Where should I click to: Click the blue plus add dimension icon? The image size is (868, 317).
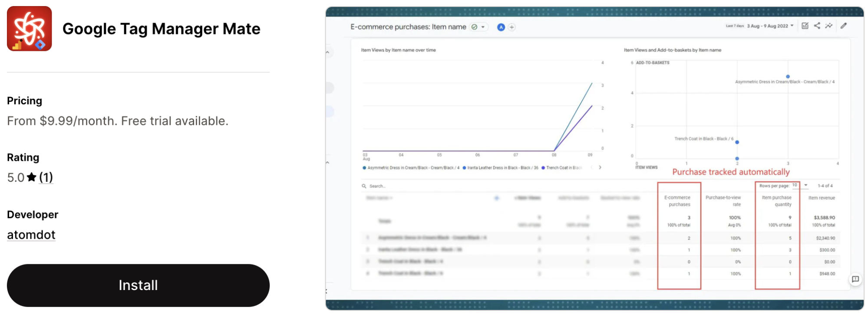pyautogui.click(x=497, y=198)
